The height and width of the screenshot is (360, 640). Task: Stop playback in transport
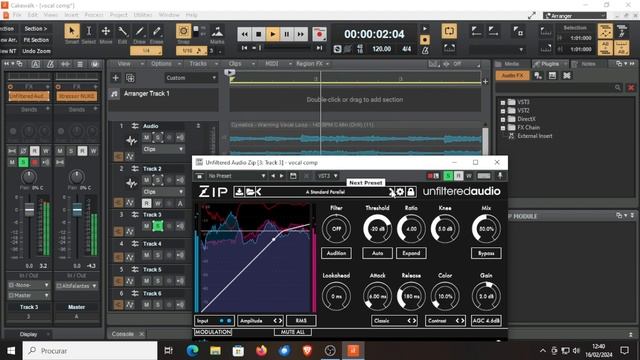pyautogui.click(x=258, y=34)
